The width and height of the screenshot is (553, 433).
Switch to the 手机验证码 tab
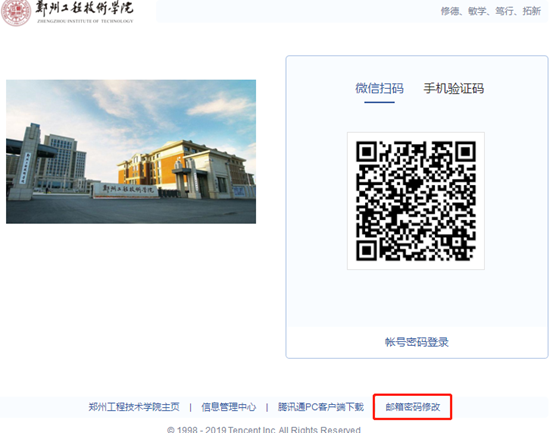pos(454,88)
